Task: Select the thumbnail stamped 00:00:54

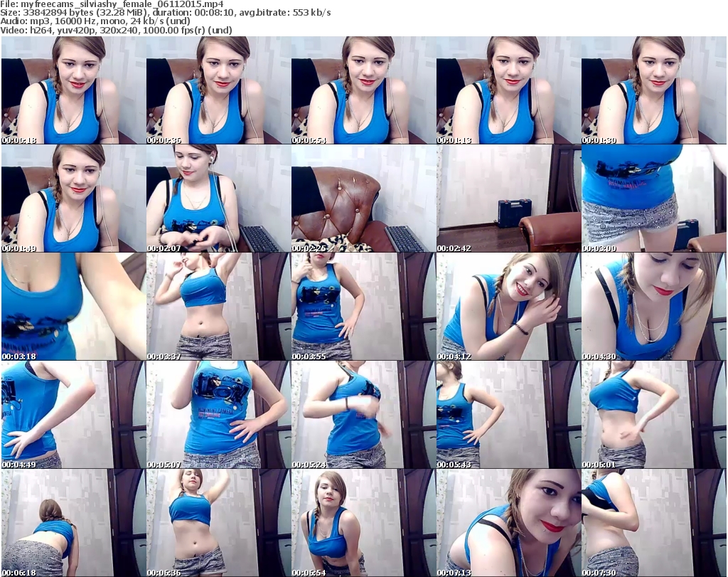Action: pyautogui.click(x=363, y=90)
